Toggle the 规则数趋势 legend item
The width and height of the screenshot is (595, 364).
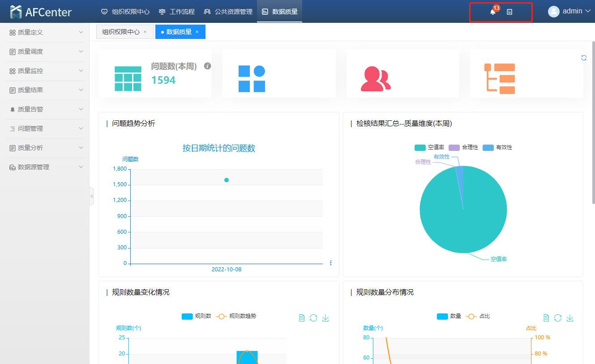(236, 316)
